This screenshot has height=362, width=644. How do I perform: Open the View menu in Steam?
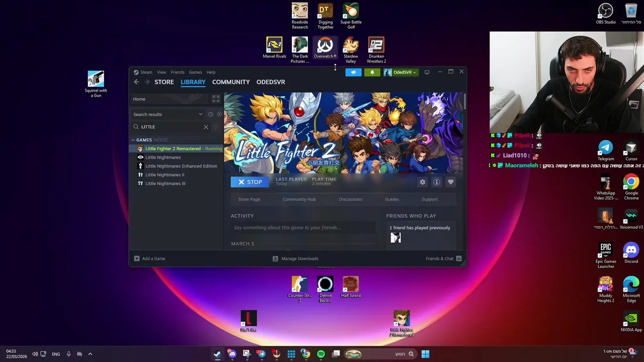click(162, 72)
